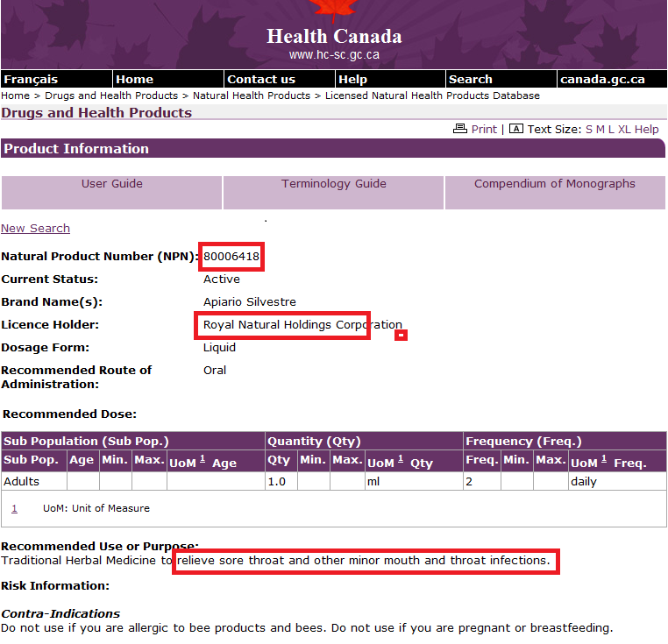
Task: Click Frequency (Freq.) table header
Action: tap(565, 441)
